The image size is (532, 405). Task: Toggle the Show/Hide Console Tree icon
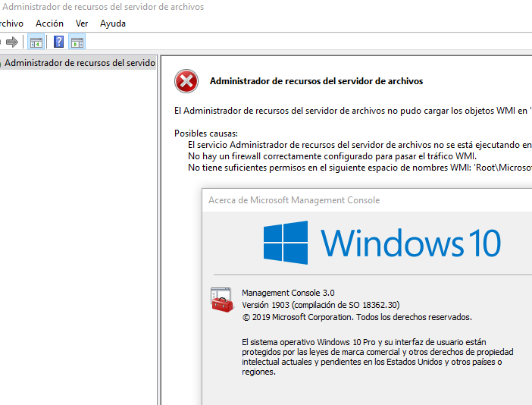coord(36,42)
